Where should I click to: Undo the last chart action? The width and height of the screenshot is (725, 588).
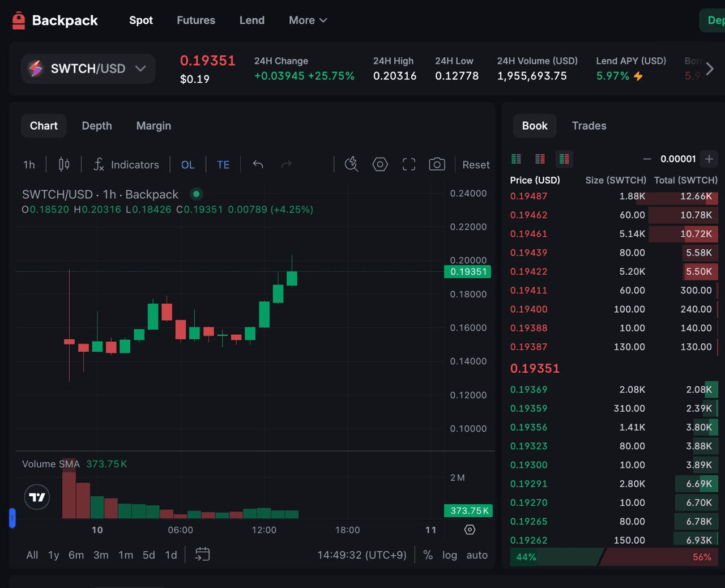pos(258,164)
